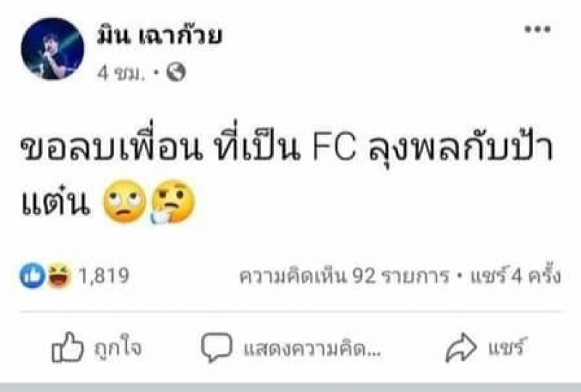Toggle the ถูกใจ Like button label
The width and height of the screenshot is (581, 392).
pyautogui.click(x=118, y=348)
